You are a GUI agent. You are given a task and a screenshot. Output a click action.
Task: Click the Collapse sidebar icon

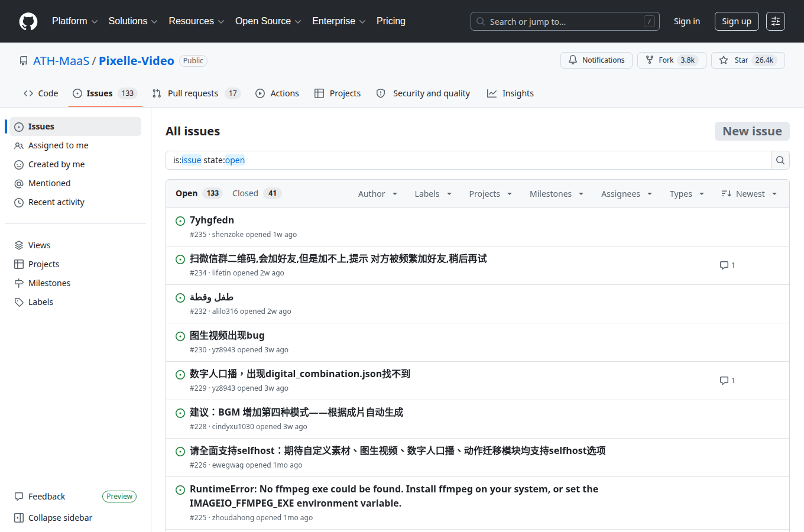tap(19, 518)
